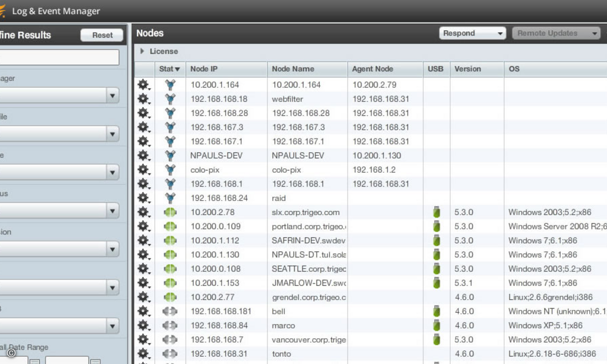This screenshot has height=364, width=607.
Task: Click the version value '5.3.1'
Action: pyautogui.click(x=464, y=283)
